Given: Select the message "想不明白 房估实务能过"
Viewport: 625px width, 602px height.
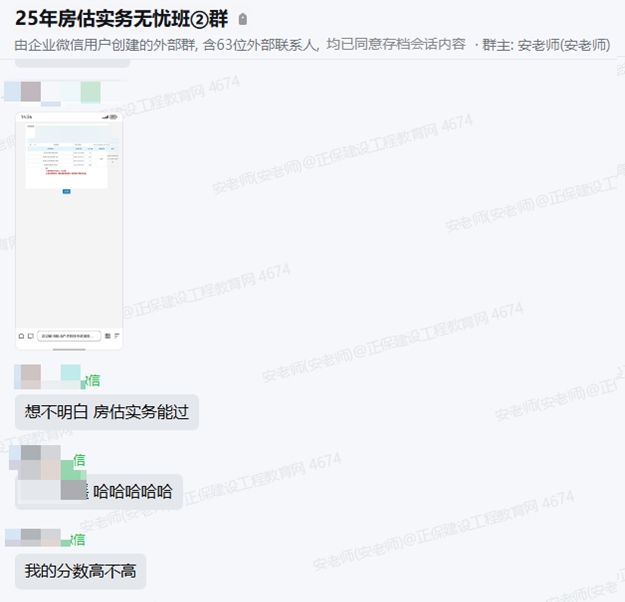Looking at the screenshot, I should (106, 412).
